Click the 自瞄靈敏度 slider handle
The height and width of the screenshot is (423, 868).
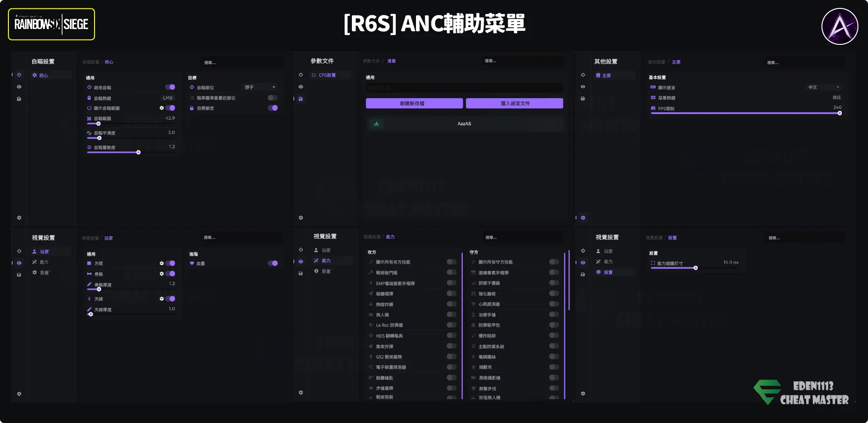click(x=139, y=152)
